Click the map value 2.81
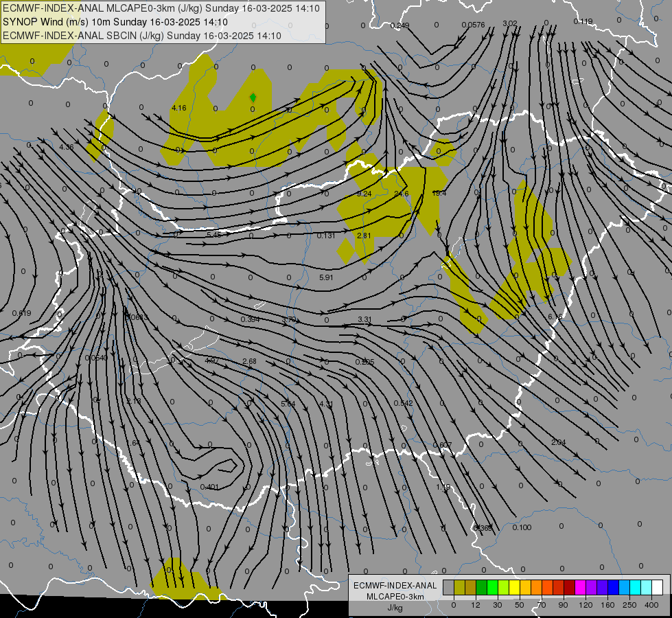The height and width of the screenshot is (618, 672). 364,236
